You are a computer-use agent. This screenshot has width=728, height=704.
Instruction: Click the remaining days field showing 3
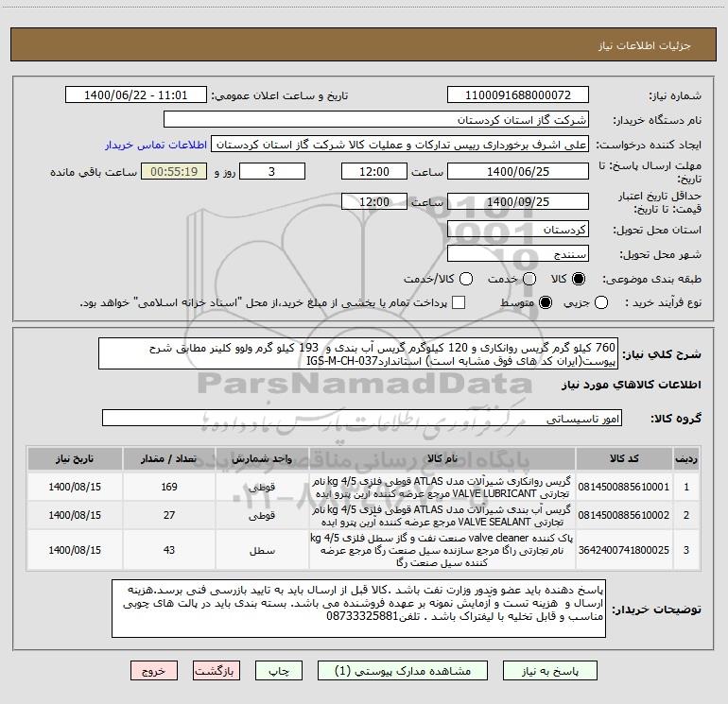coord(272,171)
